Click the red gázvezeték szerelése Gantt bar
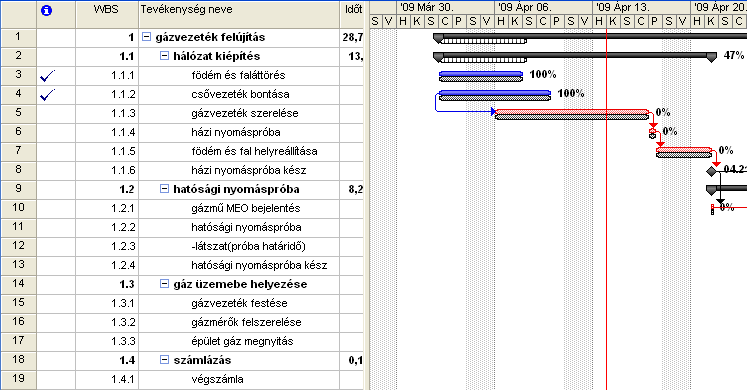Screen dimensions: 747x390 click(572, 112)
